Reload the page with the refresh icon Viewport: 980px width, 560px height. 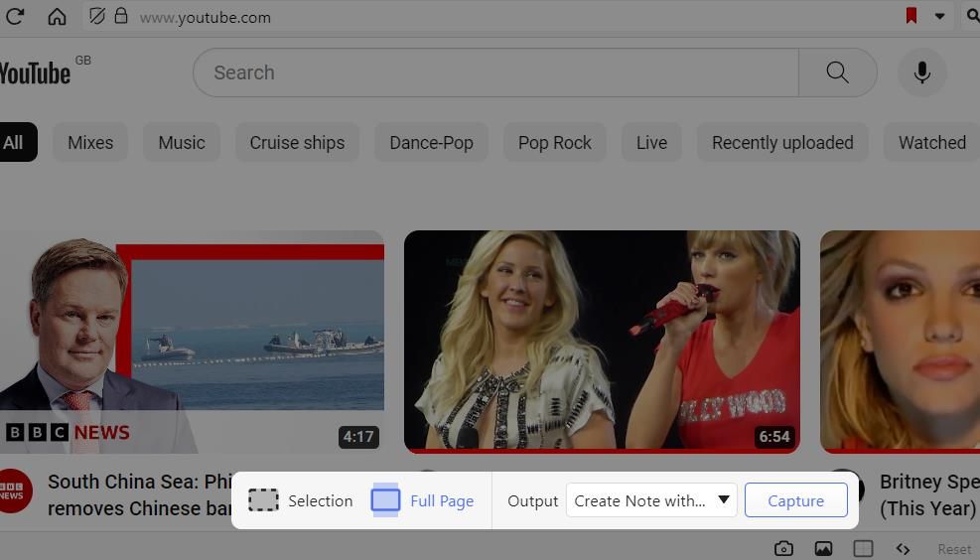(15, 17)
